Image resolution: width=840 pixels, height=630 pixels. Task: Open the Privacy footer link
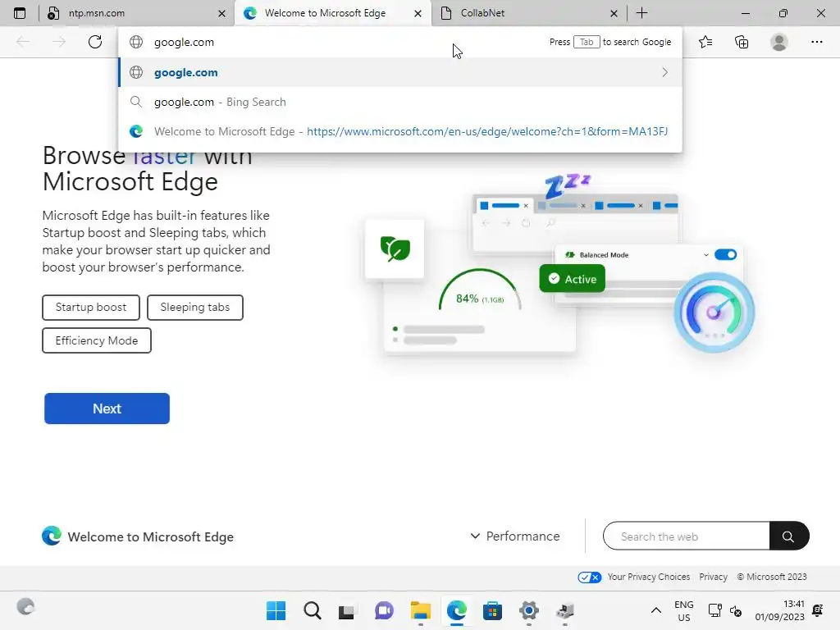point(713,577)
